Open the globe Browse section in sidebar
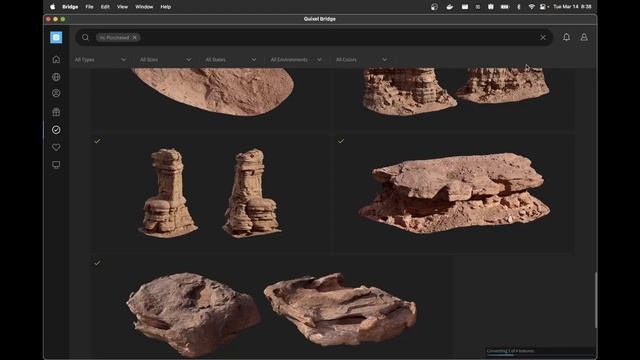This screenshot has height=360, width=640. point(56,77)
